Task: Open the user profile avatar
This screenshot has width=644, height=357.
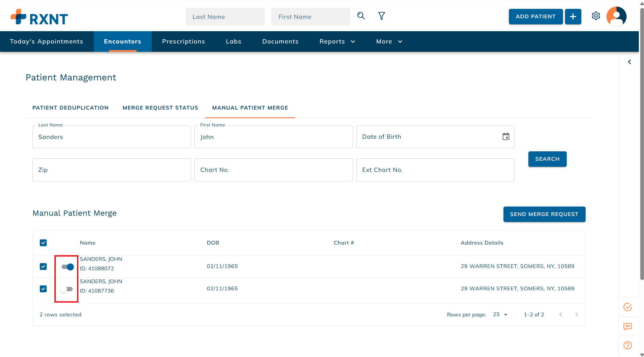Action: coord(616,16)
